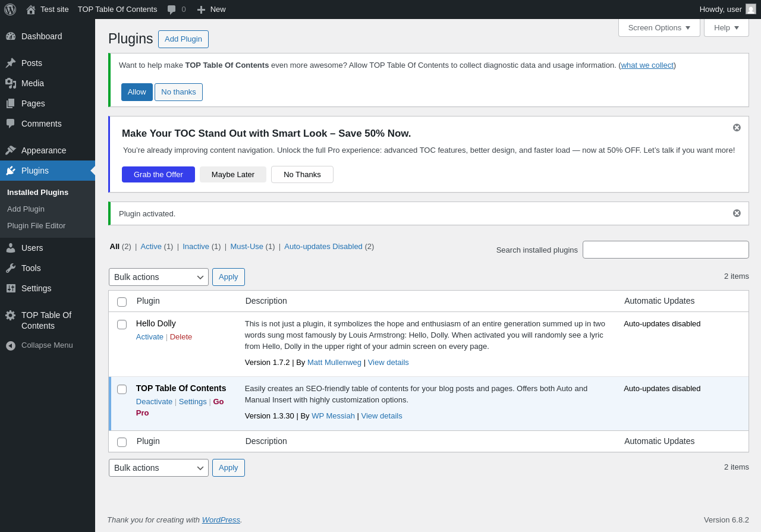Deactivate TOP Table Of Contents plugin
Image resolution: width=761 pixels, height=532 pixels.
154,402
